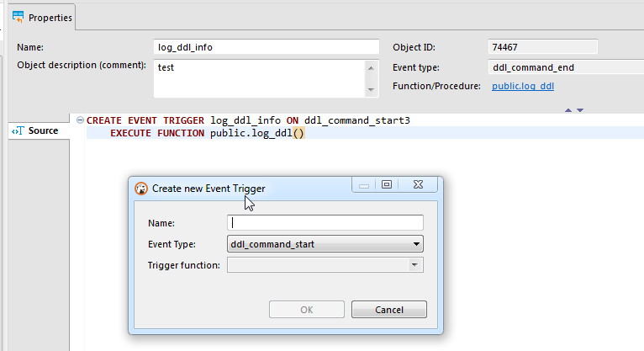
Task: Click the DBeaver icon in dialog title
Action: 141,189
